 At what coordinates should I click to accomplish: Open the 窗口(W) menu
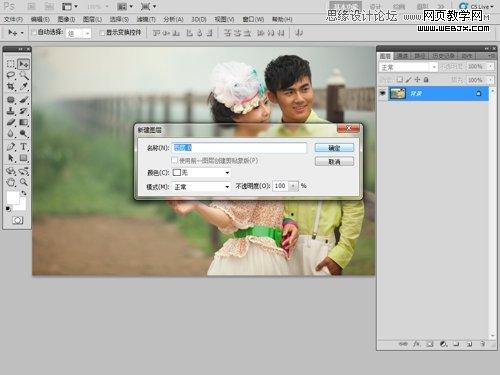pos(253,19)
